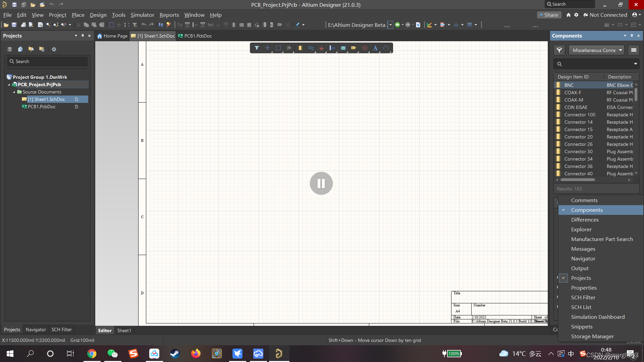Enable the Properties panel from list
Viewport: 644px width, 362px height.
(x=584, y=288)
